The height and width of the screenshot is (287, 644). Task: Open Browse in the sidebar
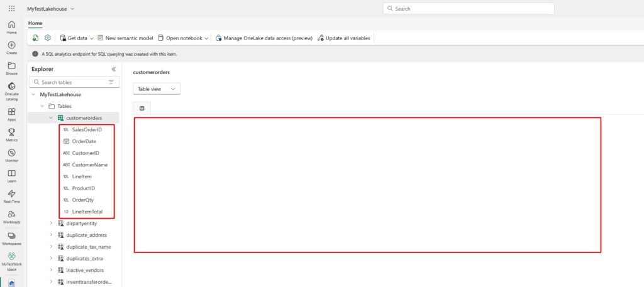coord(11,68)
